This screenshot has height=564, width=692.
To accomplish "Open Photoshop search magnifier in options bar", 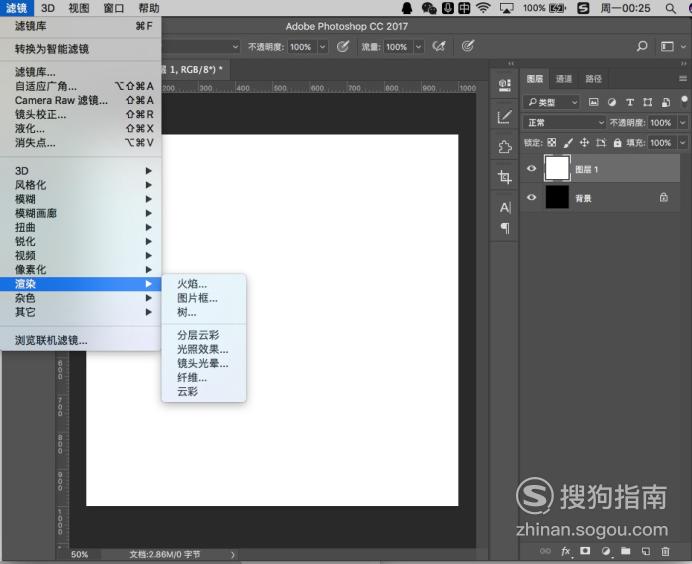I will (642, 46).
